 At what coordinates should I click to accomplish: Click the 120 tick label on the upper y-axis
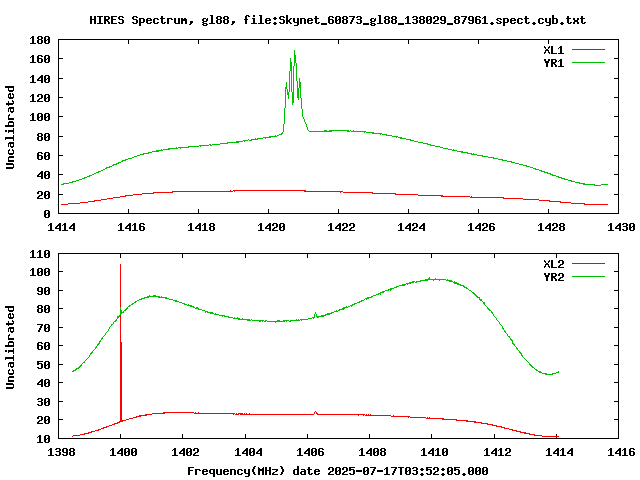pyautogui.click(x=40, y=98)
